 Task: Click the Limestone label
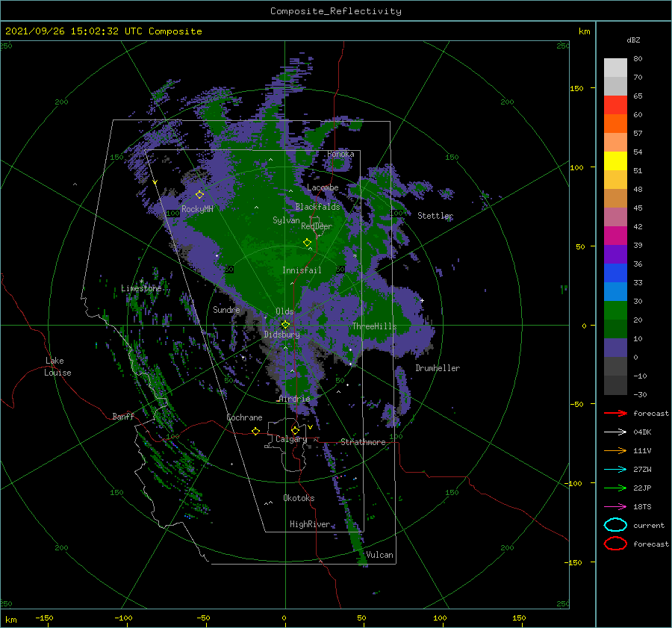click(141, 288)
